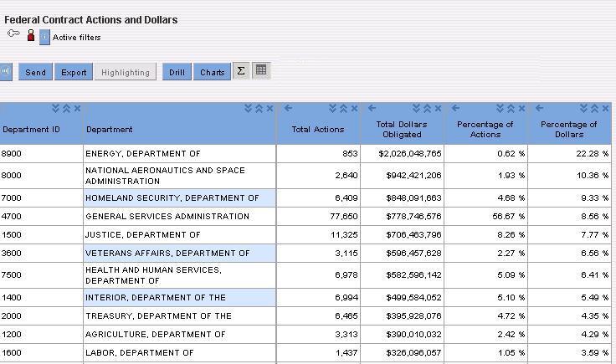Select INTERIOR, DEPARTMENT OF THE cell
The image size is (616, 364).
[180, 298]
